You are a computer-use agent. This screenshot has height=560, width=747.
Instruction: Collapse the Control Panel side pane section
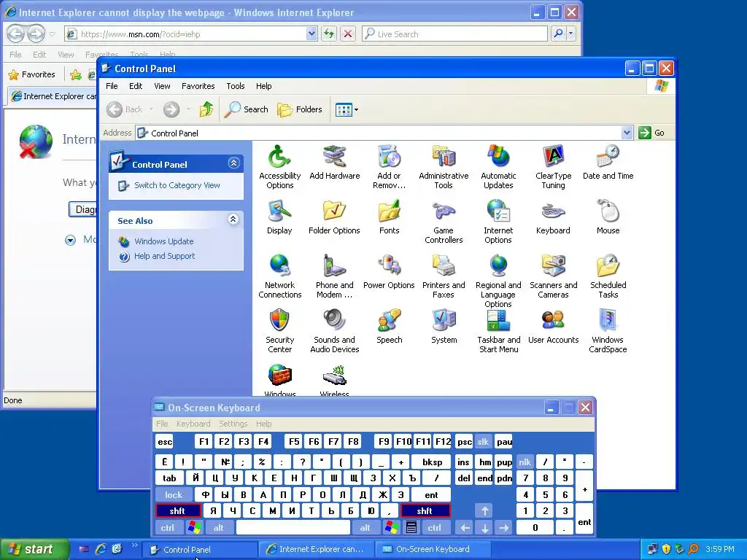click(233, 163)
